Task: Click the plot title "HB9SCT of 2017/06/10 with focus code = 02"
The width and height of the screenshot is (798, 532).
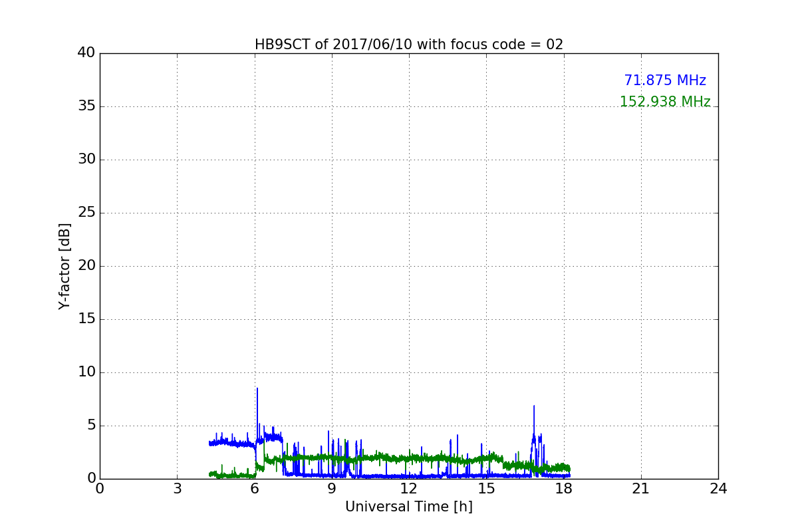Action: [409, 45]
